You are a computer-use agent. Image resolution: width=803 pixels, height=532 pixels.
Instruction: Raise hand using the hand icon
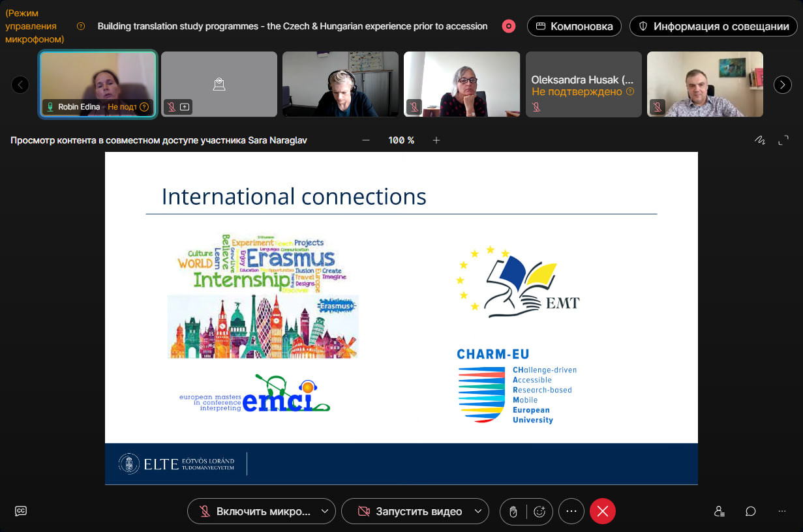(x=513, y=512)
